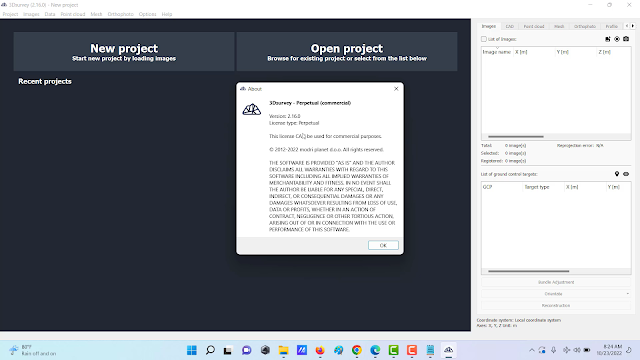Click the Target type column header
The width and height of the screenshot is (640, 360).
(543, 187)
